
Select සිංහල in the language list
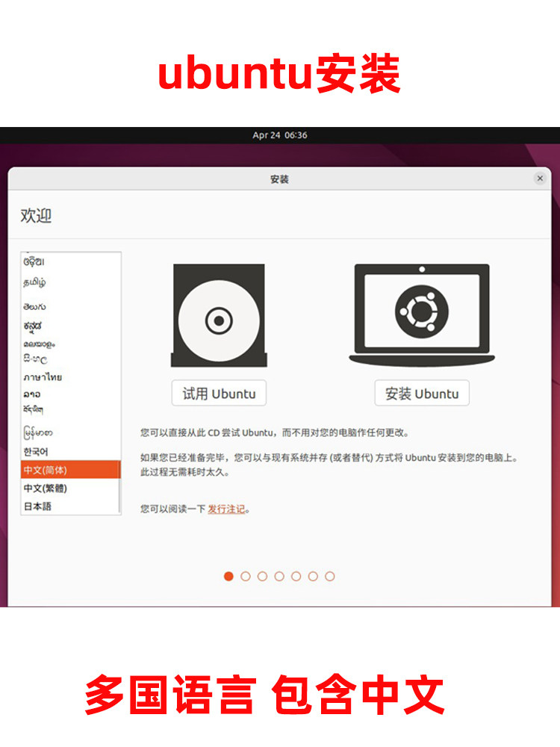(70, 359)
